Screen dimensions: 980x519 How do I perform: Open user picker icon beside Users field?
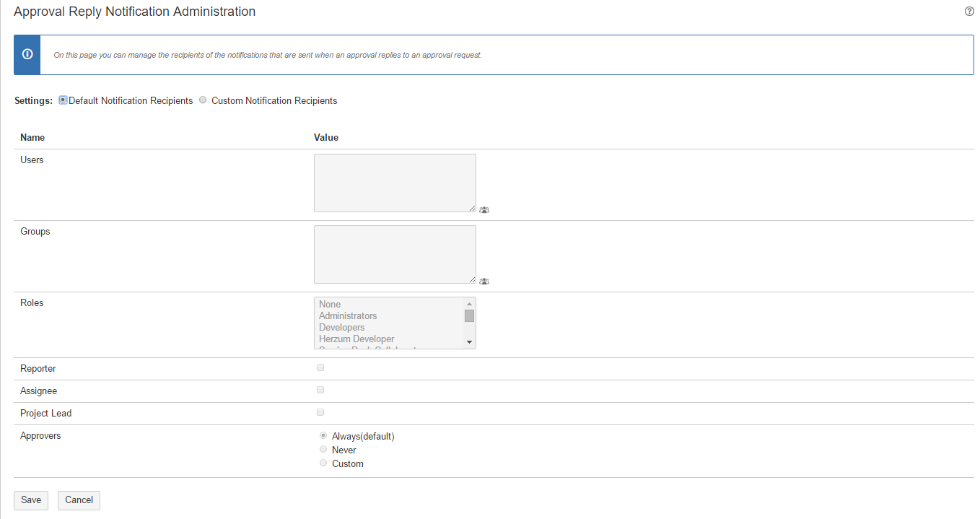click(484, 210)
